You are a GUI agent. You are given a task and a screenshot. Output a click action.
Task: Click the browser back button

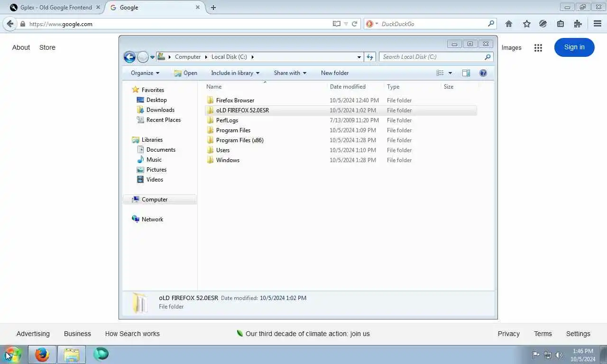pos(10,24)
